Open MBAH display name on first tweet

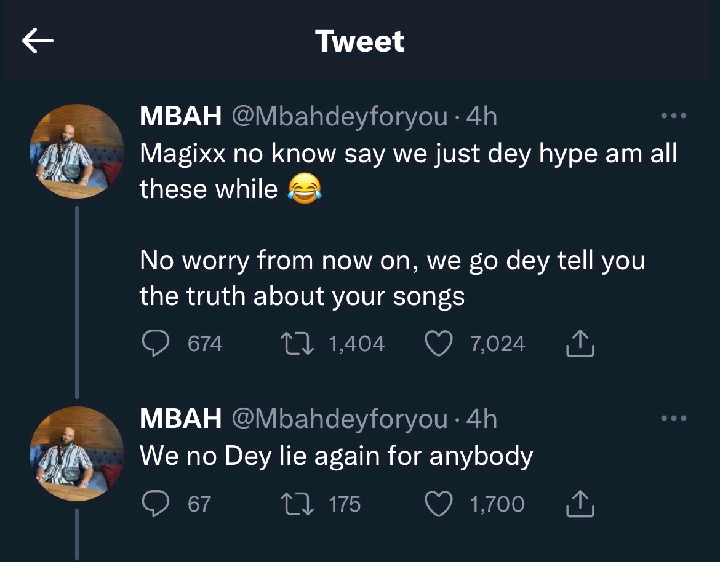[x=181, y=117]
